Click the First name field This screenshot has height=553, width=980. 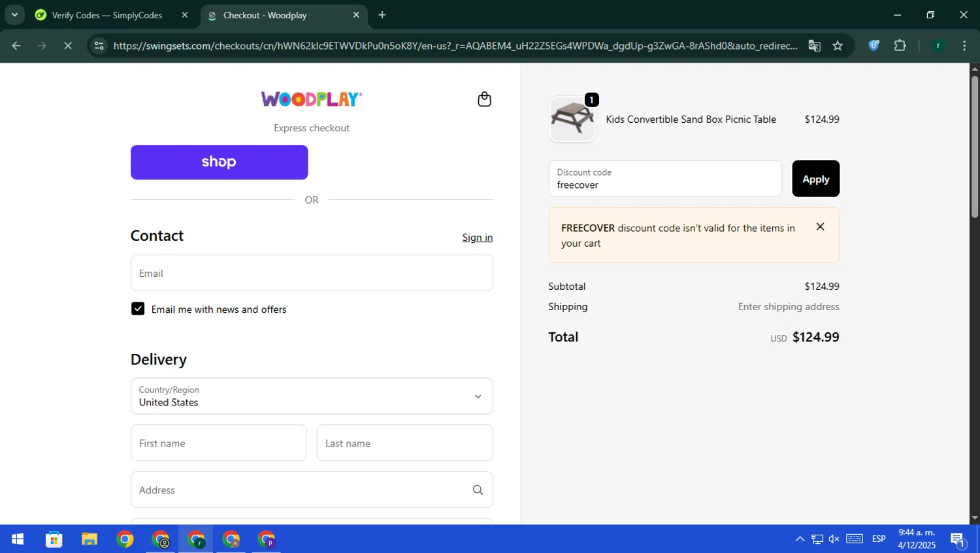[x=218, y=443]
